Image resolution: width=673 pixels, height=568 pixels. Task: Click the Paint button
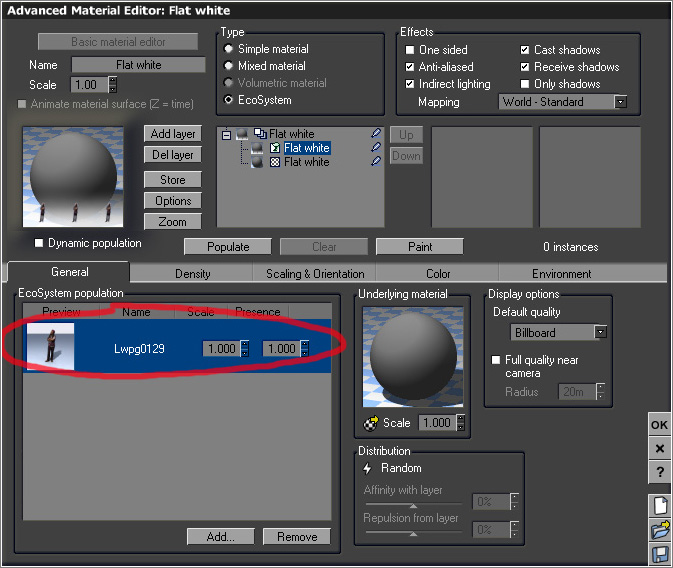(x=420, y=247)
